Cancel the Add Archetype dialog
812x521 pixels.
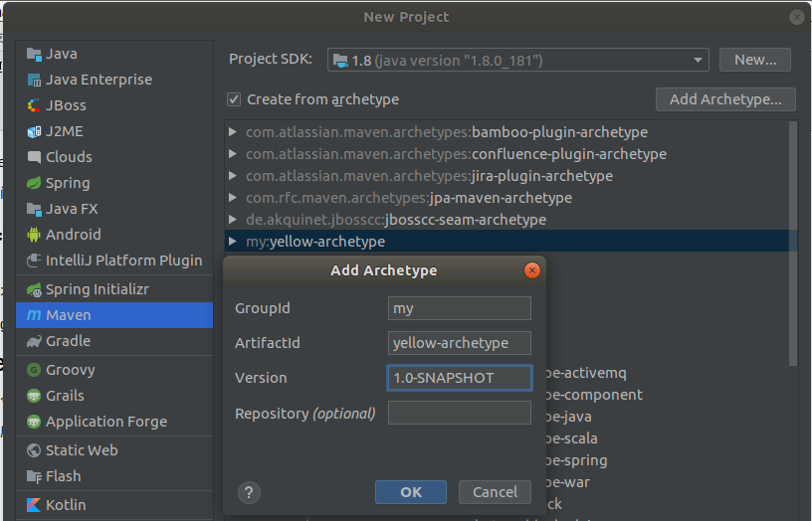(495, 492)
